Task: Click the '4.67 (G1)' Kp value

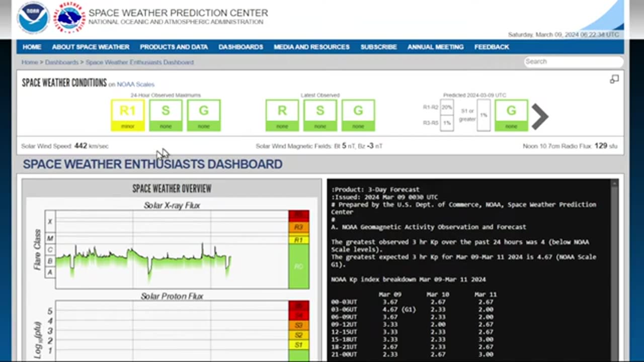Action: [399, 309]
